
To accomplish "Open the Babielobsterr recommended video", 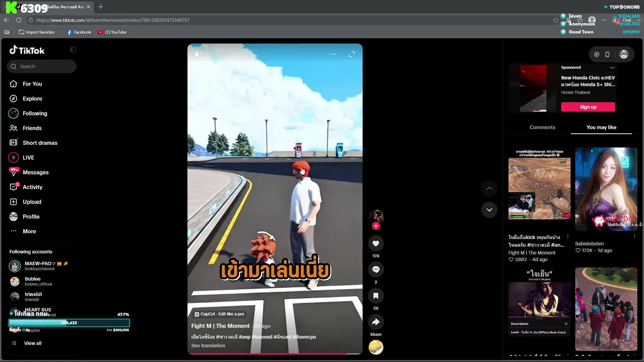I will coord(606,189).
